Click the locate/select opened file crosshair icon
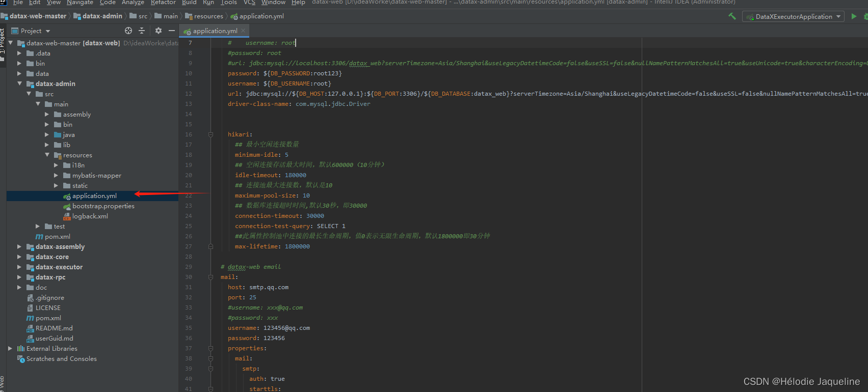Viewport: 868px width, 392px height. (128, 31)
